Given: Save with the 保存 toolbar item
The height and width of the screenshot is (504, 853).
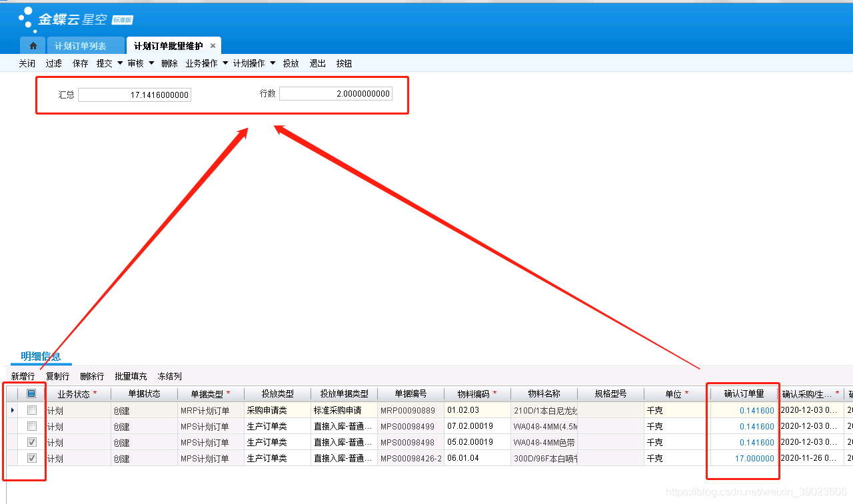Looking at the screenshot, I should tap(80, 63).
